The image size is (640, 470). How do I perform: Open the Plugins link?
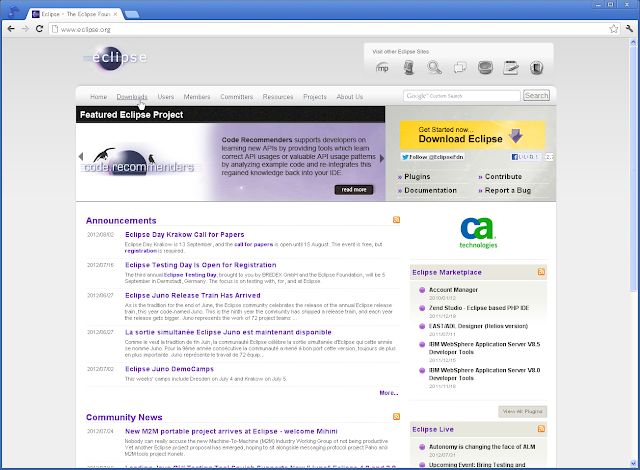417,177
